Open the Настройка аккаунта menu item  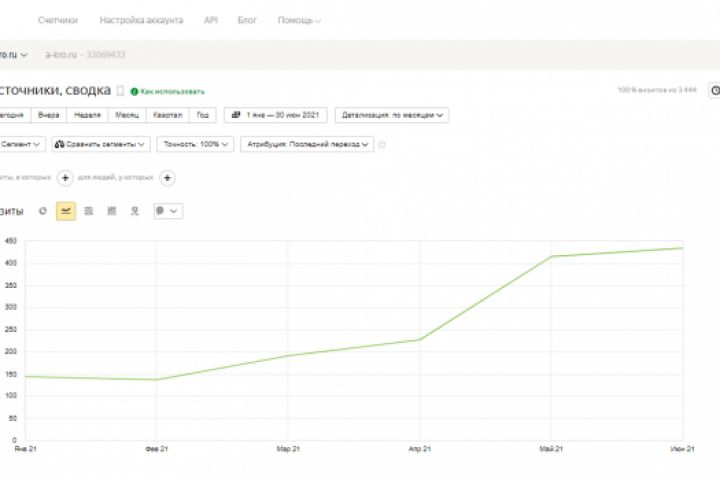click(x=141, y=20)
